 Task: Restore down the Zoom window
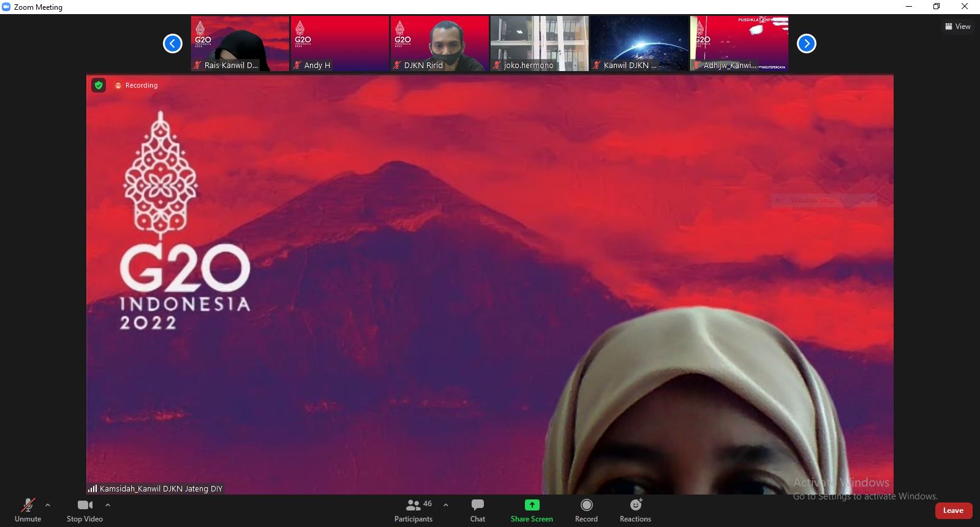937,7
